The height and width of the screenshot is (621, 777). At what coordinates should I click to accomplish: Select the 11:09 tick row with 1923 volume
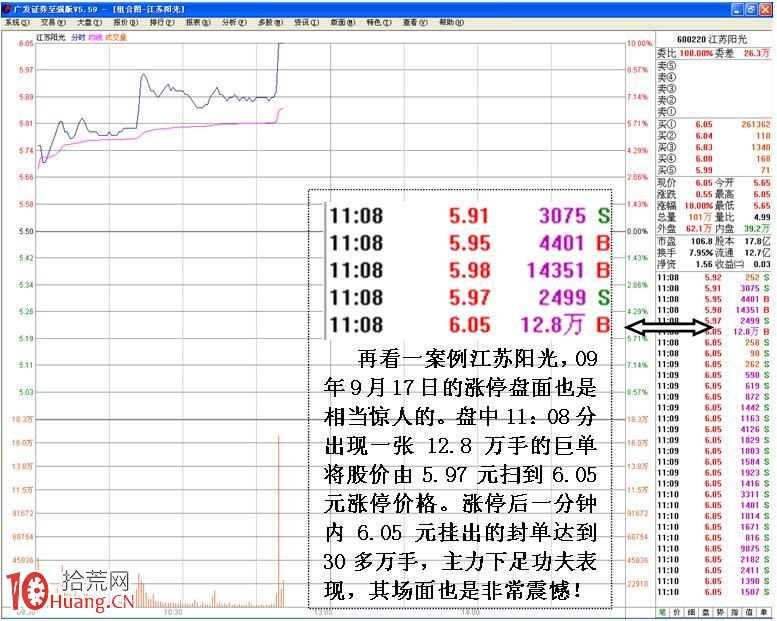714,472
